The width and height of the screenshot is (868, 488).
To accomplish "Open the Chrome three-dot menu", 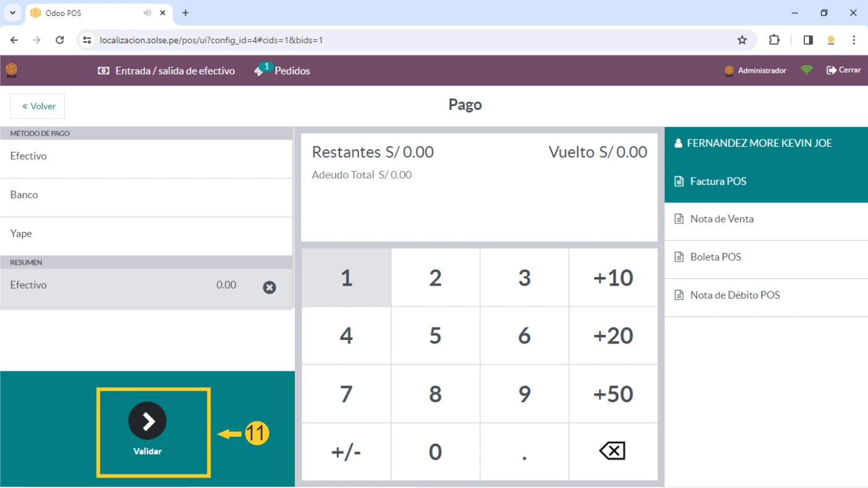I will click(x=854, y=40).
